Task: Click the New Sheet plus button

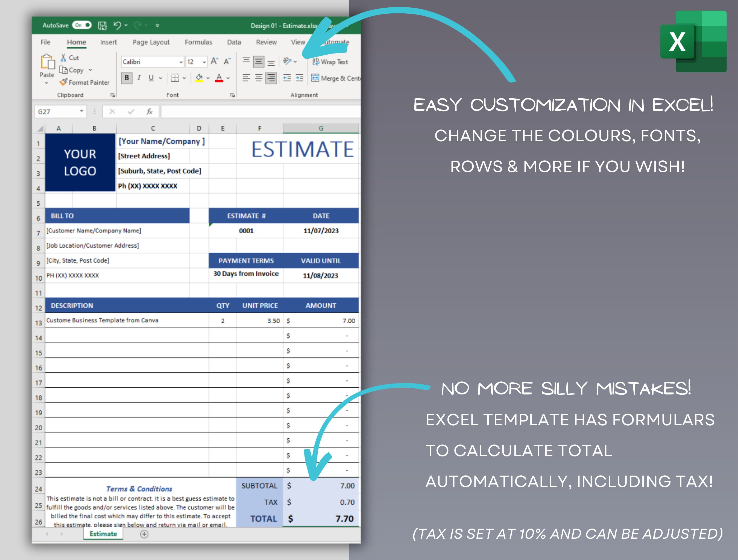Action: point(144,534)
